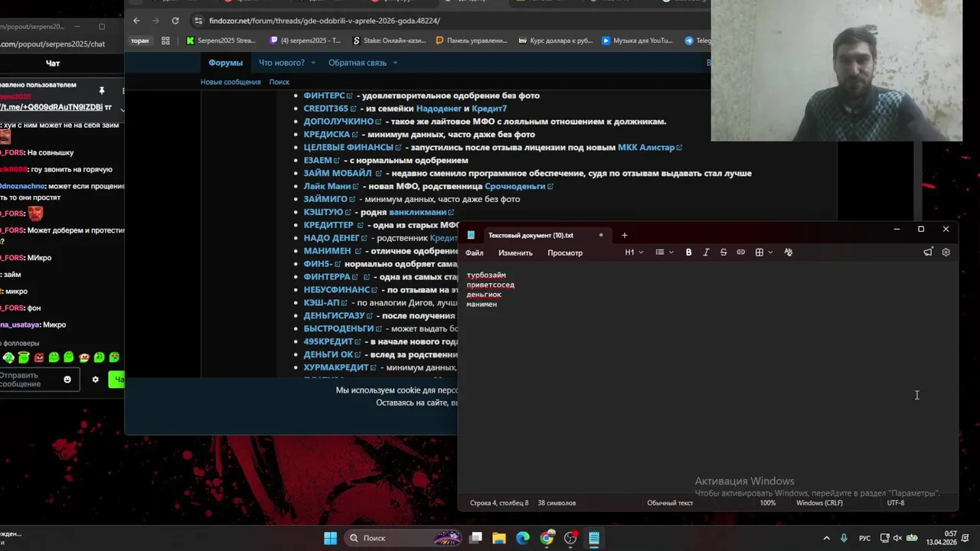Select the Форумы forum navigation tab
980x551 pixels.
pyautogui.click(x=225, y=63)
